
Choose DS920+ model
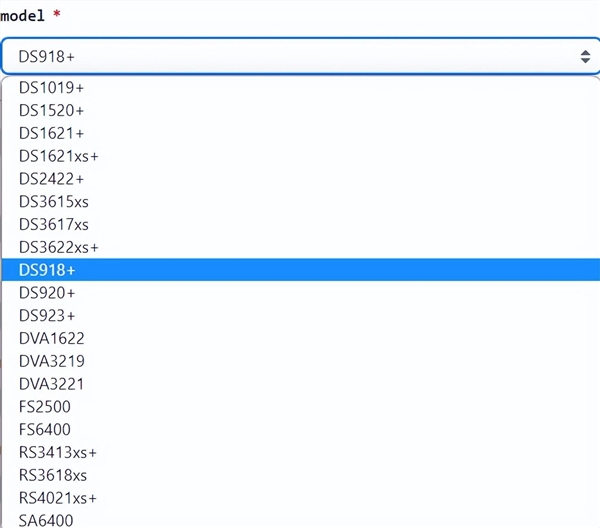[x=301, y=293]
